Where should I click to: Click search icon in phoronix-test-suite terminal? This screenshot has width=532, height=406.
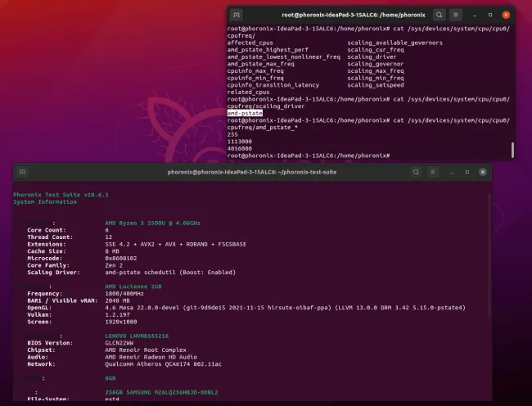coord(416,172)
